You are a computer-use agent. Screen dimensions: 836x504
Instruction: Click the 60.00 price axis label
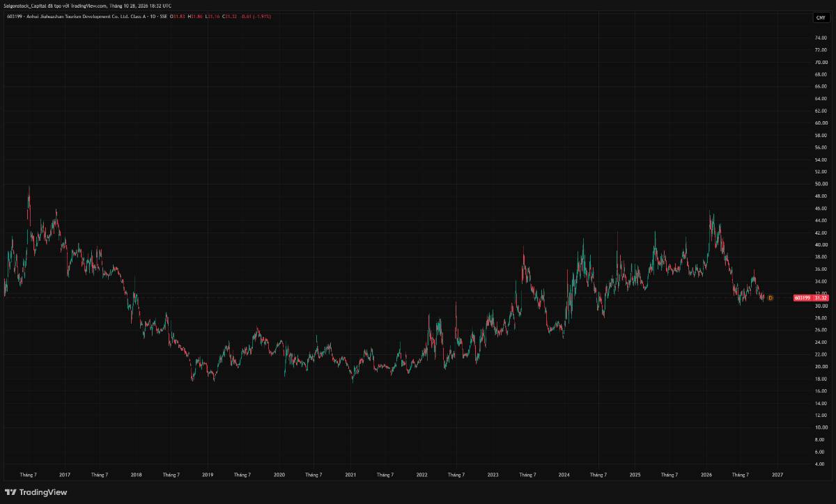point(820,123)
